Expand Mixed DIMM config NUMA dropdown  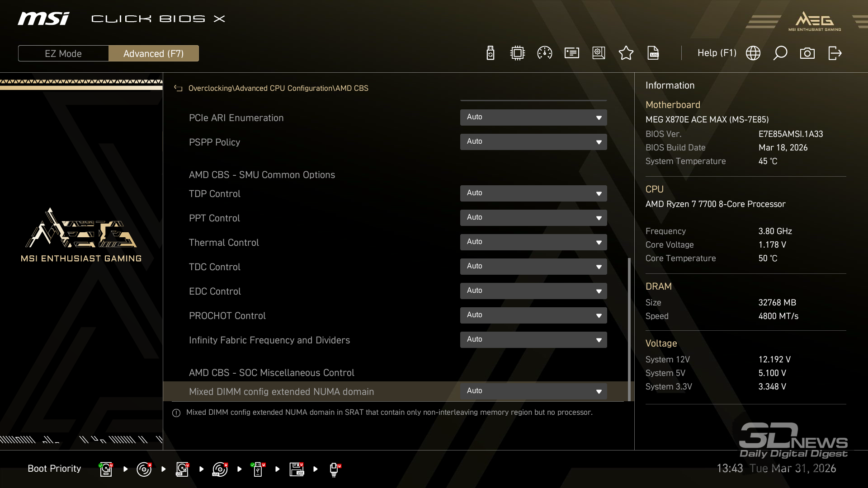point(533,391)
